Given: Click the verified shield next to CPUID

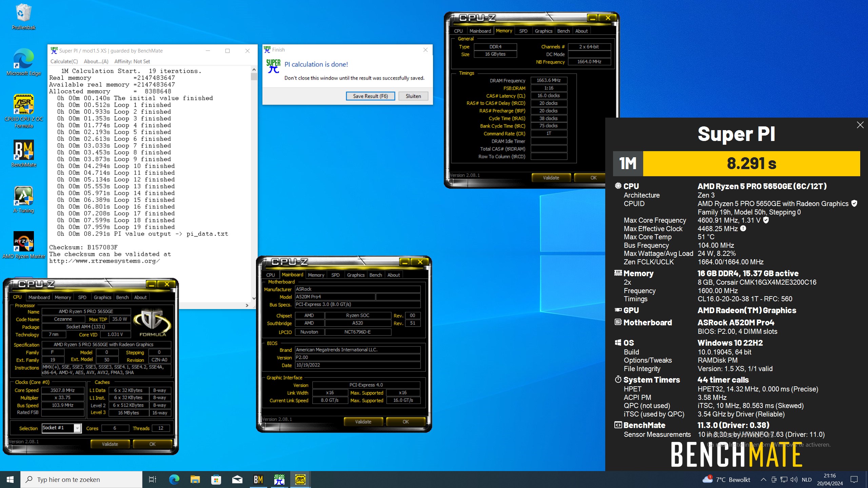Looking at the screenshot, I should pyautogui.click(x=854, y=203).
